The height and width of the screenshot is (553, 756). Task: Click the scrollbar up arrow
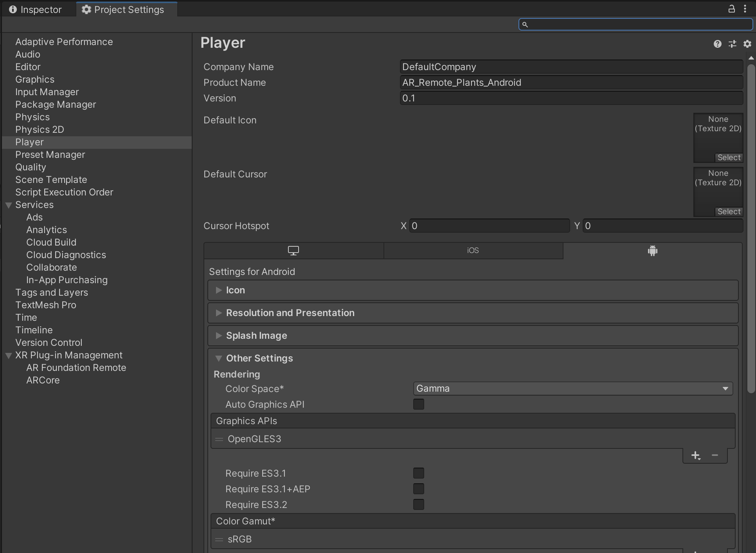tap(751, 58)
